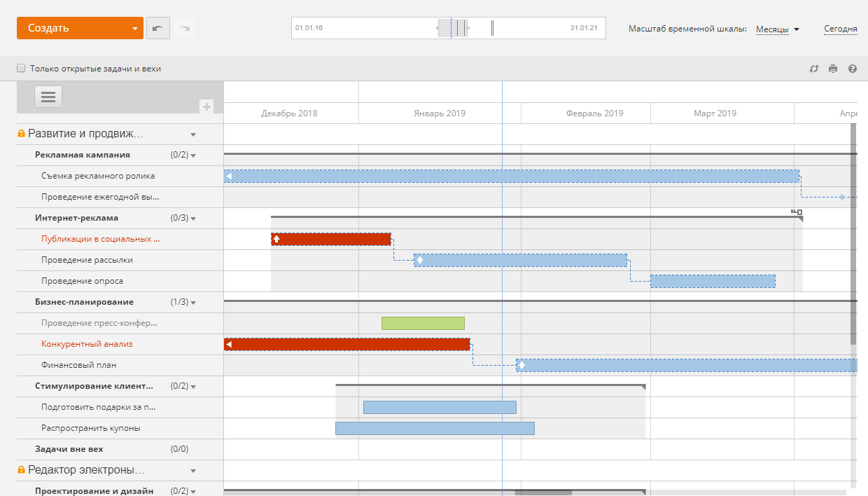Click left arrow on Конкурентный анализ bar
This screenshot has width=868, height=496.
coord(229,344)
